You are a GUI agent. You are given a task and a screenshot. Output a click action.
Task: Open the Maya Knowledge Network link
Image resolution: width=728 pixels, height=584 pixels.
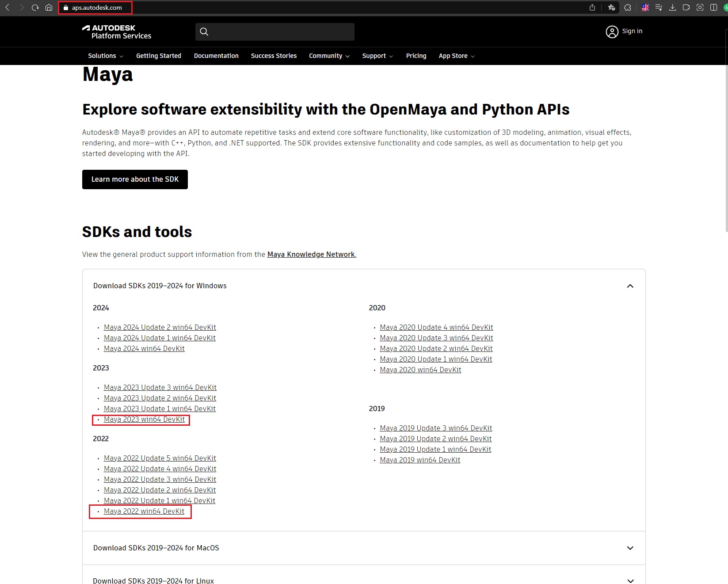click(311, 255)
